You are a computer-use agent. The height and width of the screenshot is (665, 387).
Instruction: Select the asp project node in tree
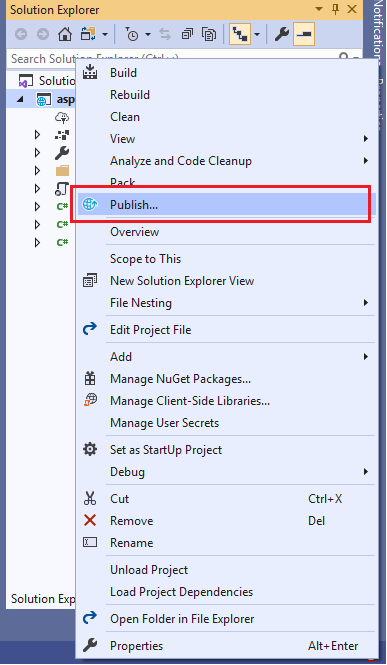point(41,100)
